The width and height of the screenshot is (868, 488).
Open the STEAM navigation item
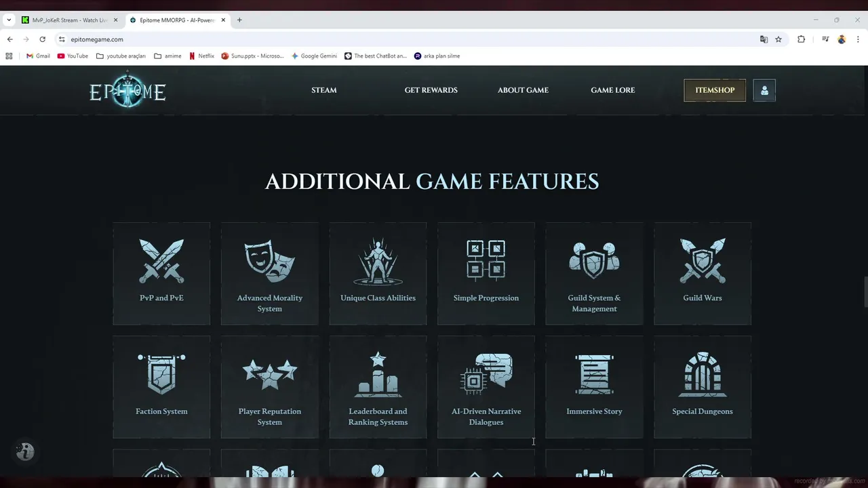click(324, 90)
